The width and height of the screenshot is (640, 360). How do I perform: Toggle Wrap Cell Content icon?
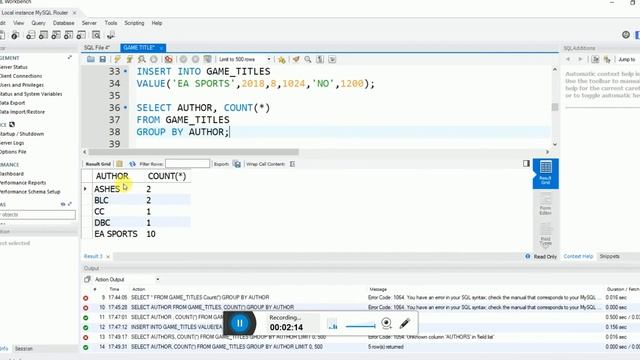292,164
